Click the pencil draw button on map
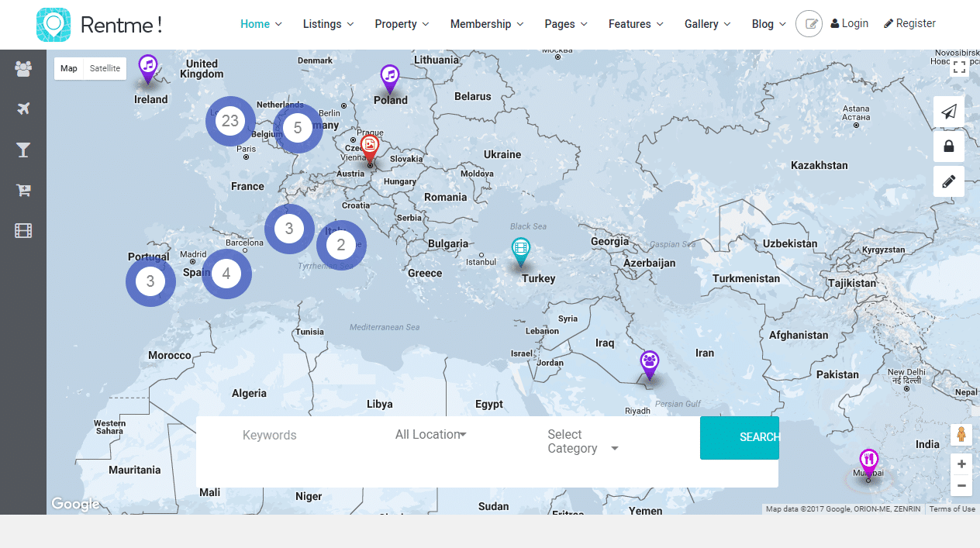 (x=949, y=181)
